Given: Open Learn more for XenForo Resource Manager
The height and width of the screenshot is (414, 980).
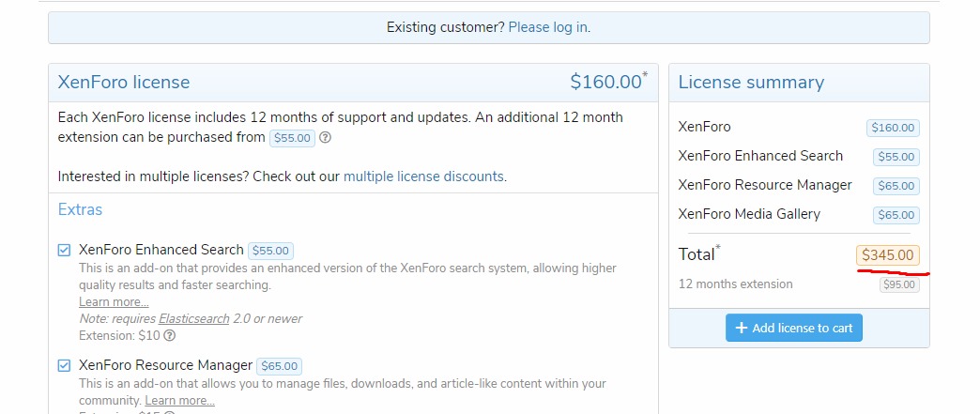Looking at the screenshot, I should tap(179, 401).
